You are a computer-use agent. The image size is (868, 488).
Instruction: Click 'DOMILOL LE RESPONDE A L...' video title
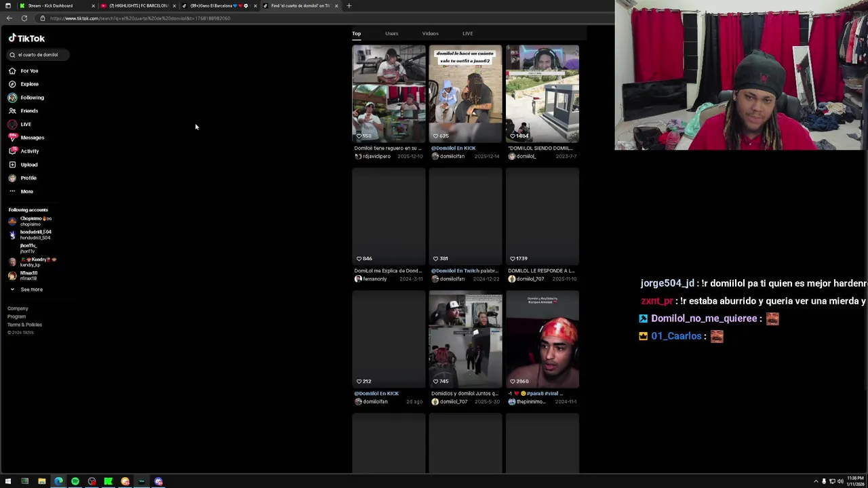coord(542,271)
